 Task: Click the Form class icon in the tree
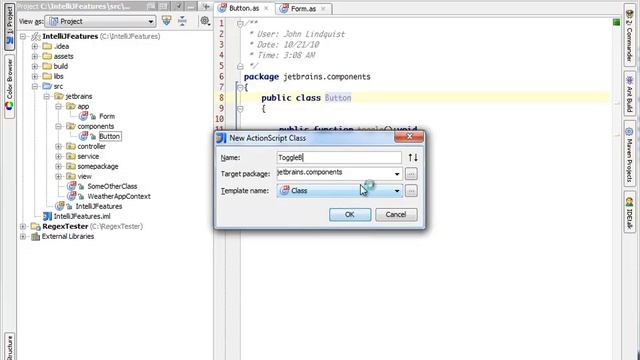pyautogui.click(x=83, y=116)
